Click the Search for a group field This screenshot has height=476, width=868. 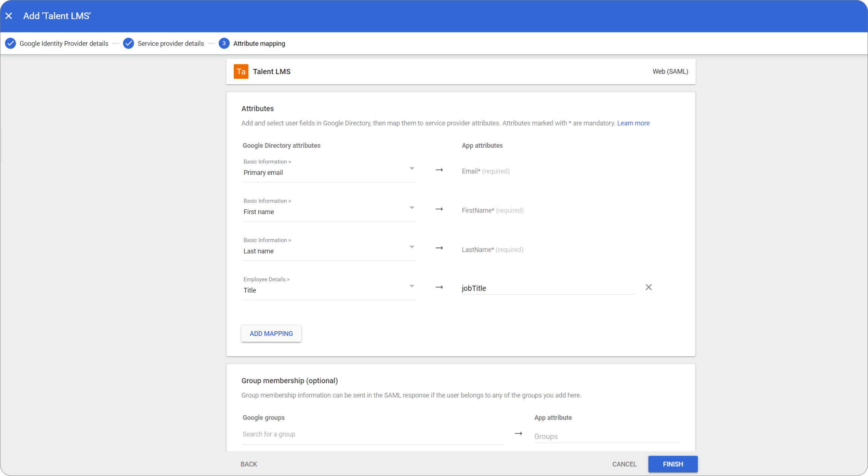click(372, 434)
